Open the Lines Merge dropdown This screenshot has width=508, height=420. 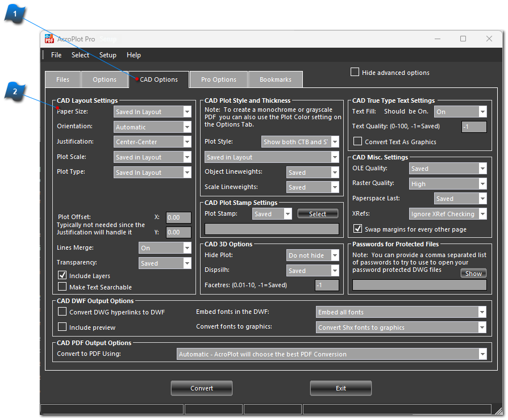coord(165,248)
